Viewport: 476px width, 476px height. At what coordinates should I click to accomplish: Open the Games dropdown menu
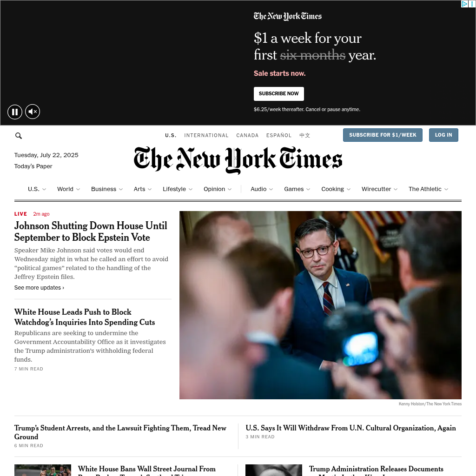pos(297,189)
